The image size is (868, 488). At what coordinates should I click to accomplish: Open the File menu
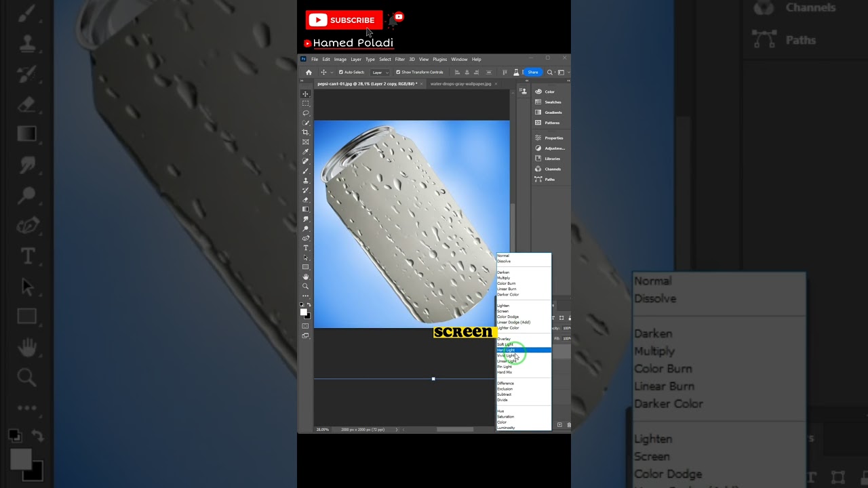[315, 59]
